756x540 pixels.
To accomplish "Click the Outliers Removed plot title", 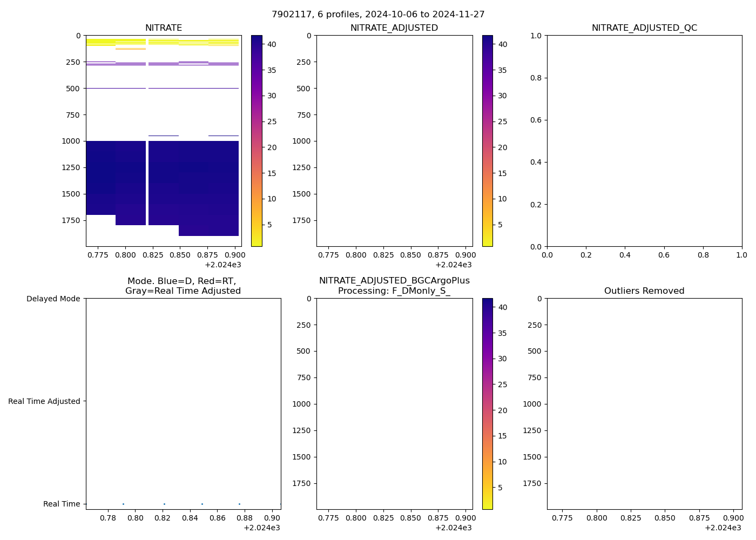I will [644, 291].
